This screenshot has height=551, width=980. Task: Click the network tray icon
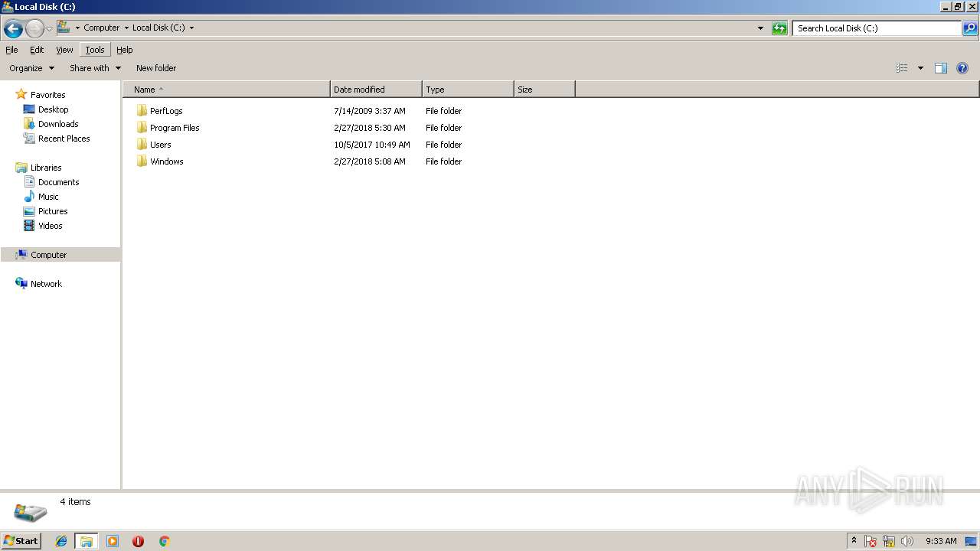click(x=889, y=541)
